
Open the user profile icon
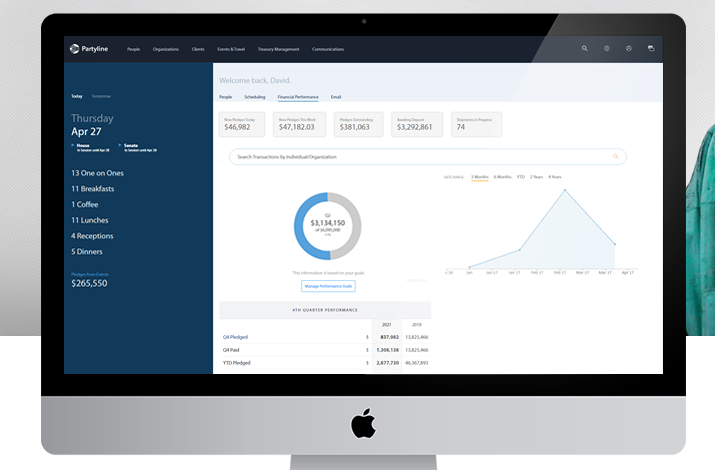[628, 48]
